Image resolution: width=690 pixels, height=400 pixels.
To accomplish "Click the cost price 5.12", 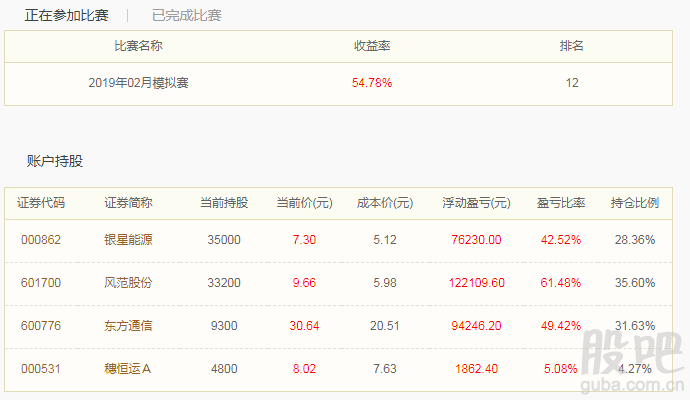I will (385, 240).
